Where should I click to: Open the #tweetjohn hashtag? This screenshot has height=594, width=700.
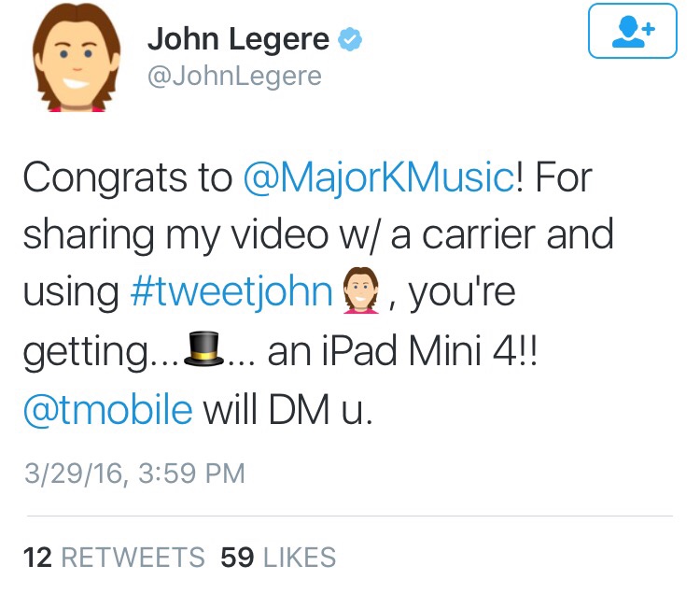[x=231, y=292]
